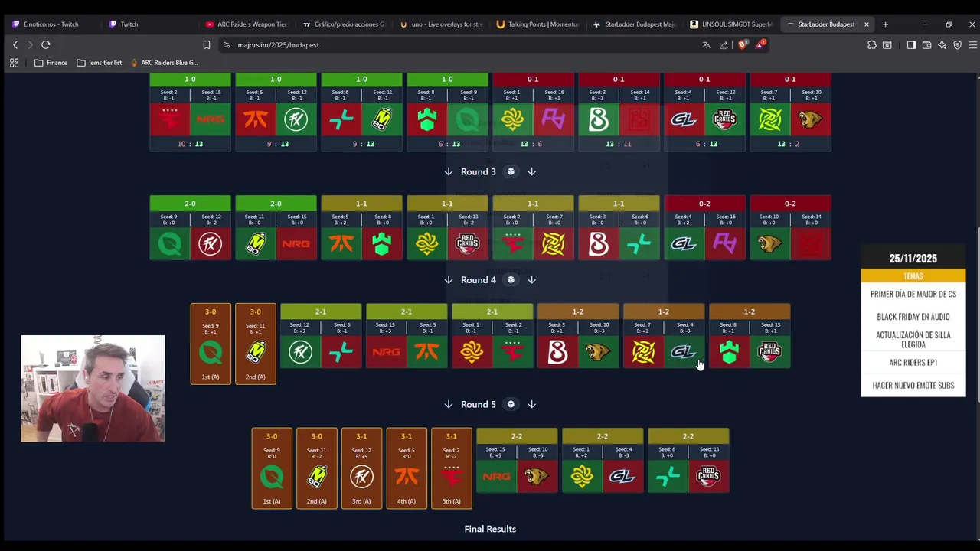This screenshot has width=980, height=551.
Task: Click ARC RIDERS EP1 topic
Action: pyautogui.click(x=913, y=363)
